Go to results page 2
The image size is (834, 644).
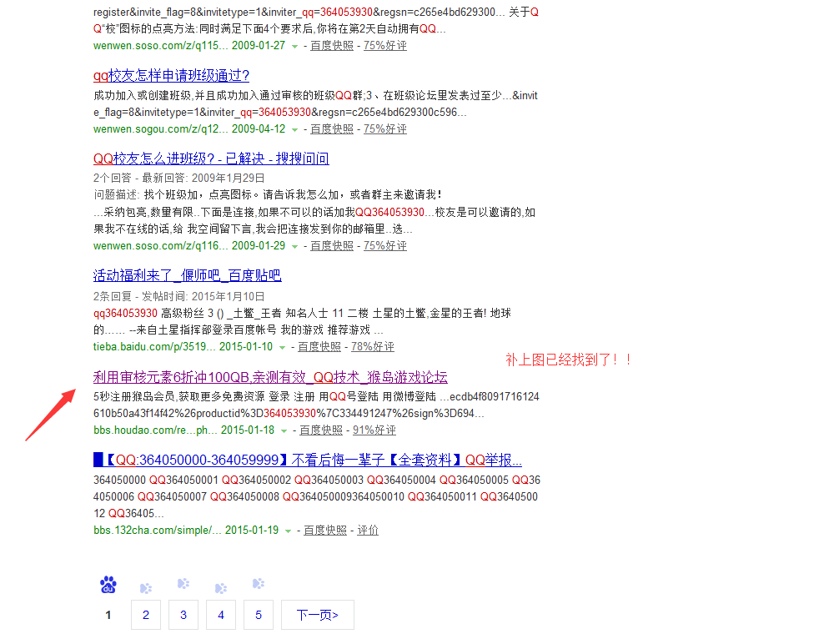click(x=146, y=615)
